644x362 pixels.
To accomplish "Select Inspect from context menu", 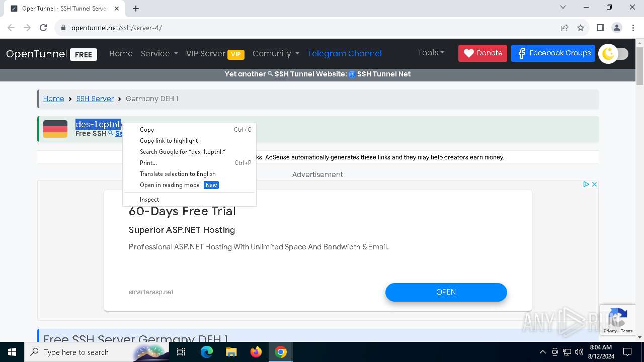I will (x=190, y=200).
